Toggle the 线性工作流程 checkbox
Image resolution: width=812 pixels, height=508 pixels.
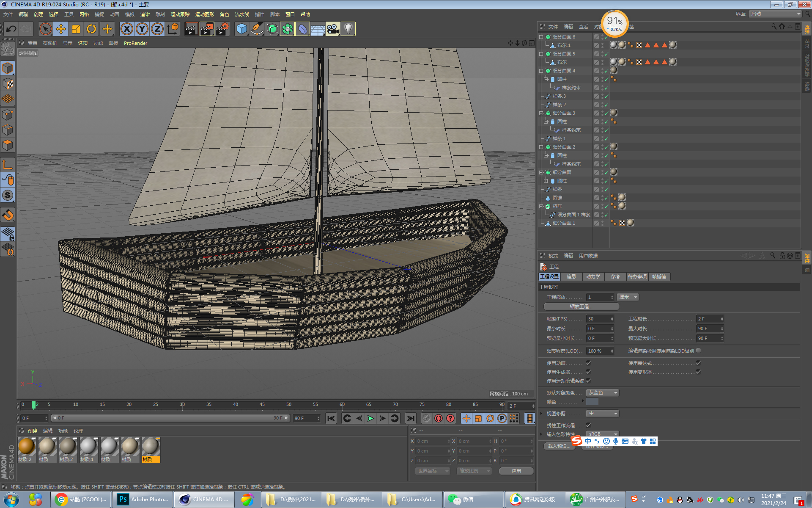coord(588,425)
